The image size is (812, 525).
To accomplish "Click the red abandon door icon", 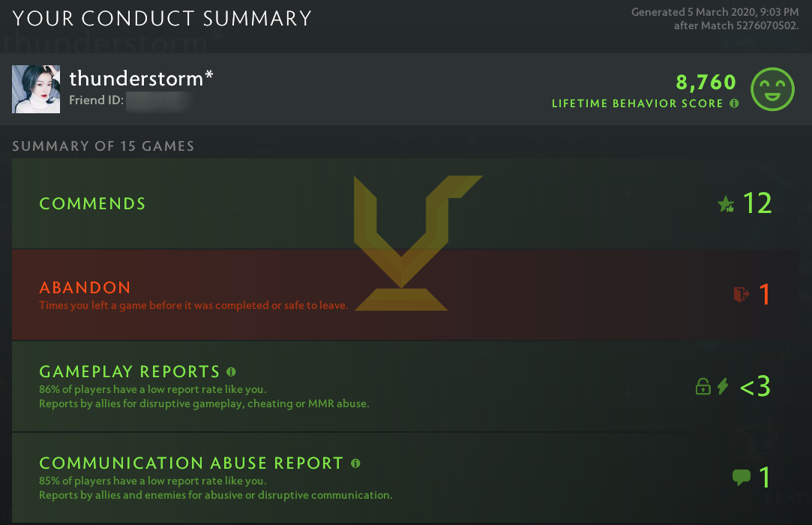I will tap(741, 295).
